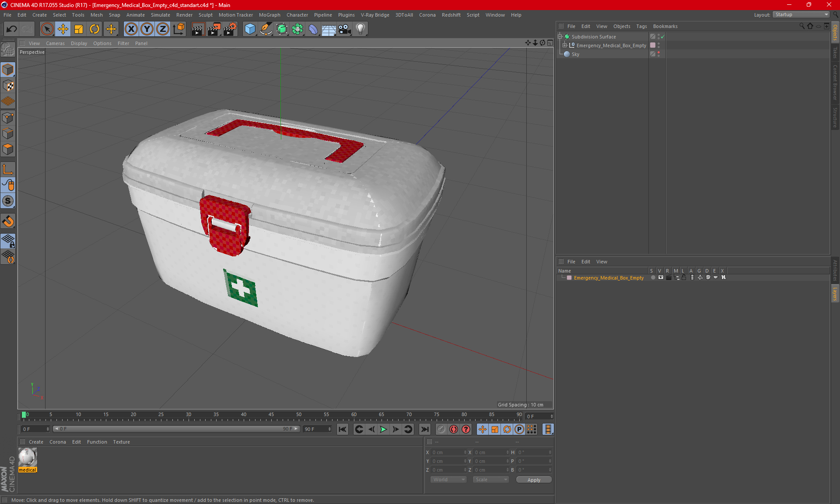840x504 pixels.
Task: Select the Live Selection tool
Action: coord(47,29)
